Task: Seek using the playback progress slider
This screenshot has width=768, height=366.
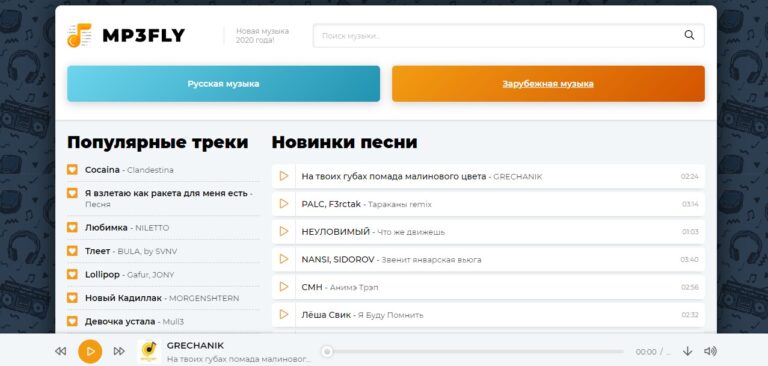Action: [473, 351]
